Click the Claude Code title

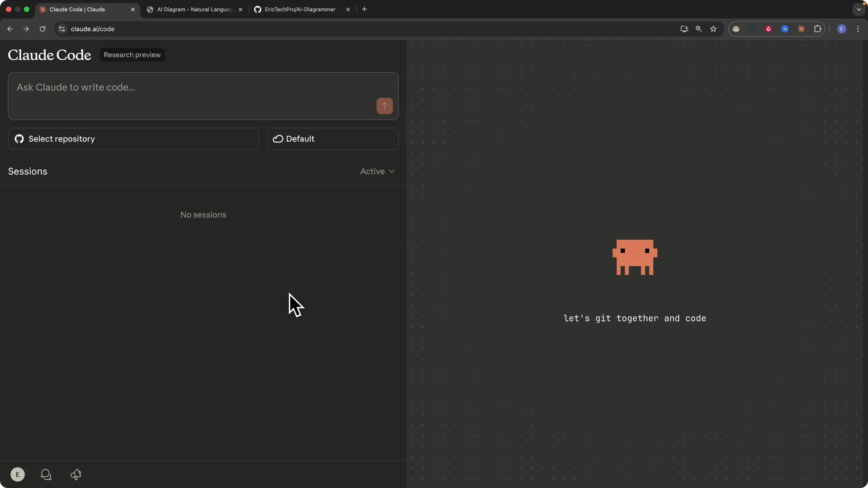[50, 55]
